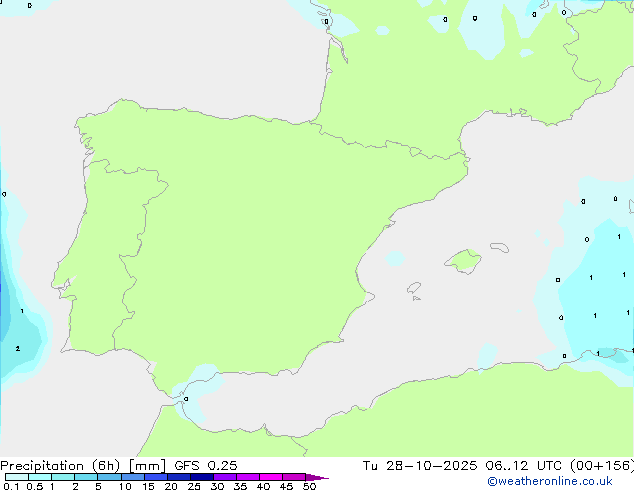The height and width of the screenshot is (490, 634).
Task: Click the legend swatch between 45 and 50
Action: (294, 477)
